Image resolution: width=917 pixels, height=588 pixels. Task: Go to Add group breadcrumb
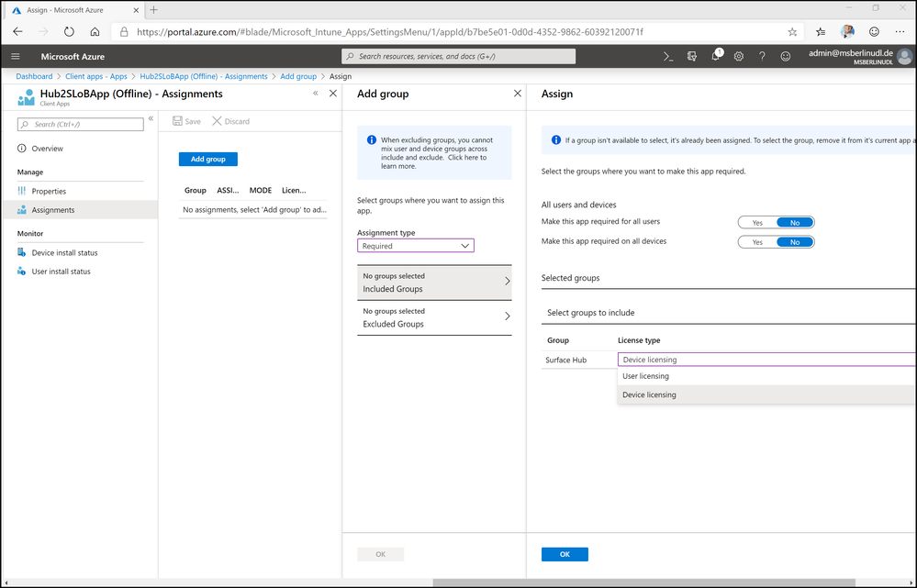(x=298, y=76)
